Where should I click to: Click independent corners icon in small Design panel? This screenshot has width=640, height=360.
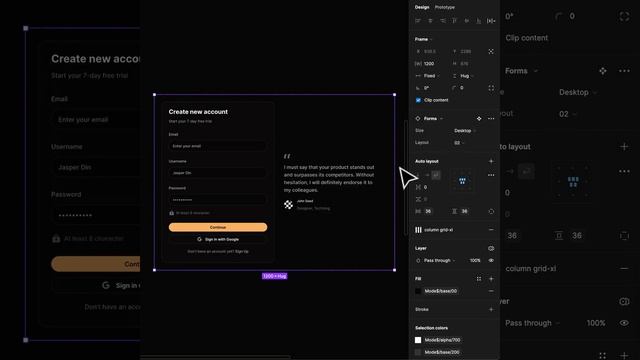[491, 88]
